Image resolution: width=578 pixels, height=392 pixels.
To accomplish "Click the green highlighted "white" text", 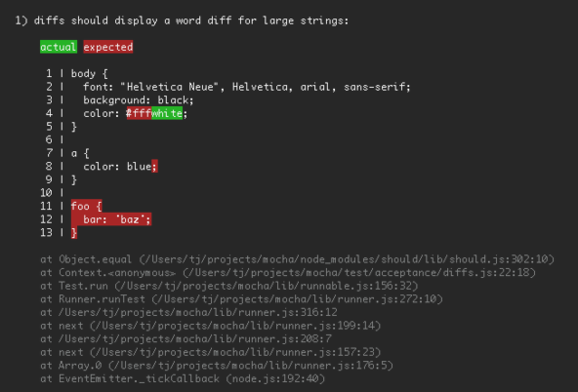I will (x=167, y=113).
